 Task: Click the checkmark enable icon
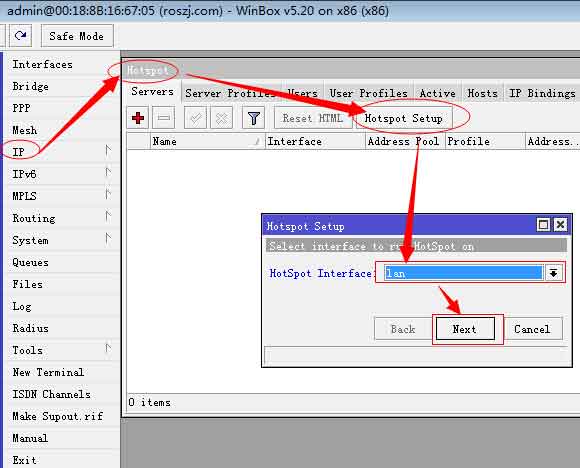195,118
